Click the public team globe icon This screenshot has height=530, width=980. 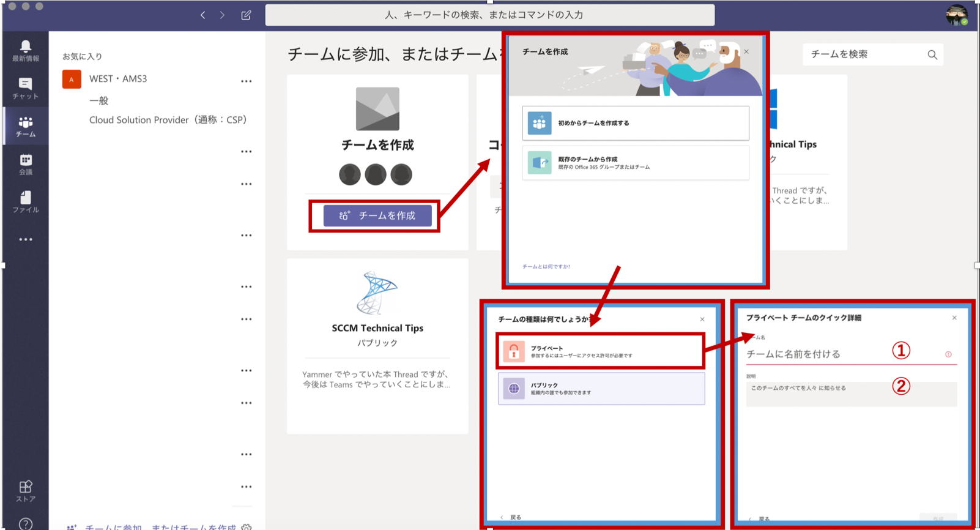pos(514,389)
